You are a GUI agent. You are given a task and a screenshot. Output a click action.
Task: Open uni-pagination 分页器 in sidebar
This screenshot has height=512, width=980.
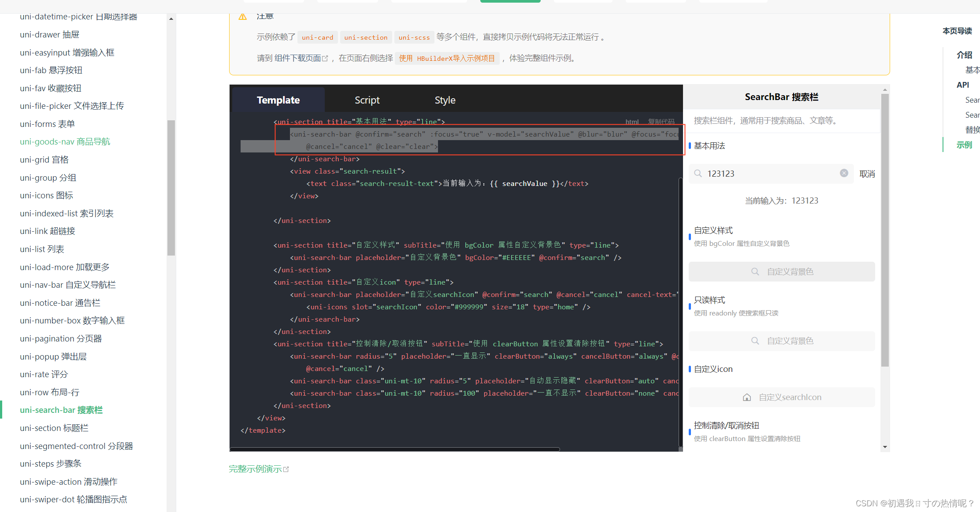61,338
